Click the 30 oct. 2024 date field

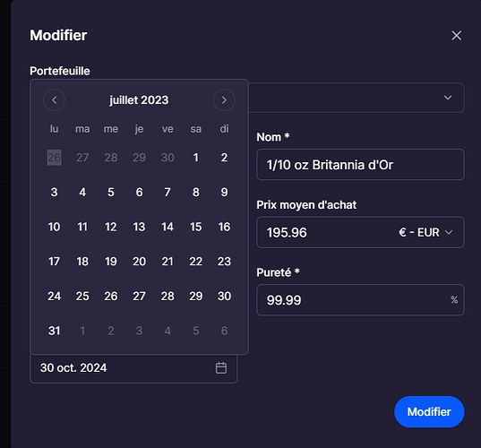tap(133, 368)
